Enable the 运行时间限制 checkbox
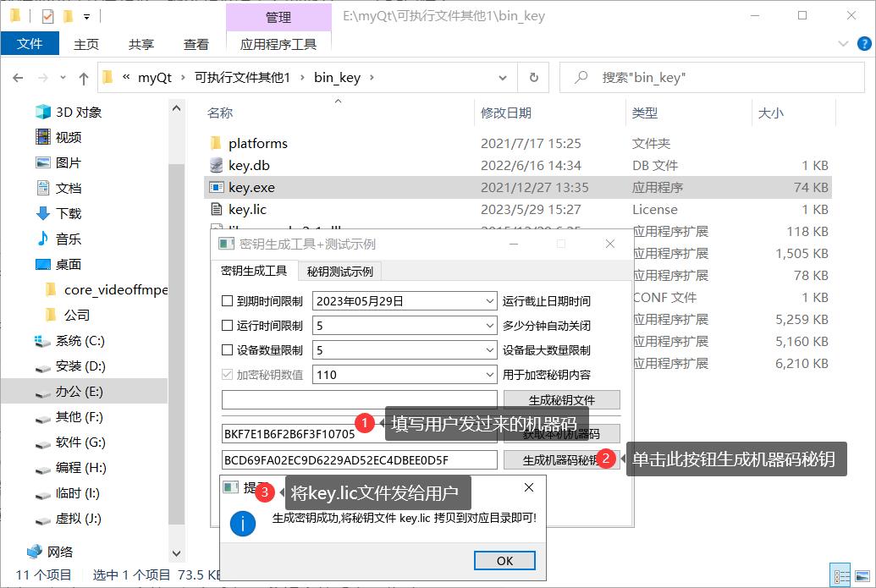The image size is (876, 588). pyautogui.click(x=227, y=326)
